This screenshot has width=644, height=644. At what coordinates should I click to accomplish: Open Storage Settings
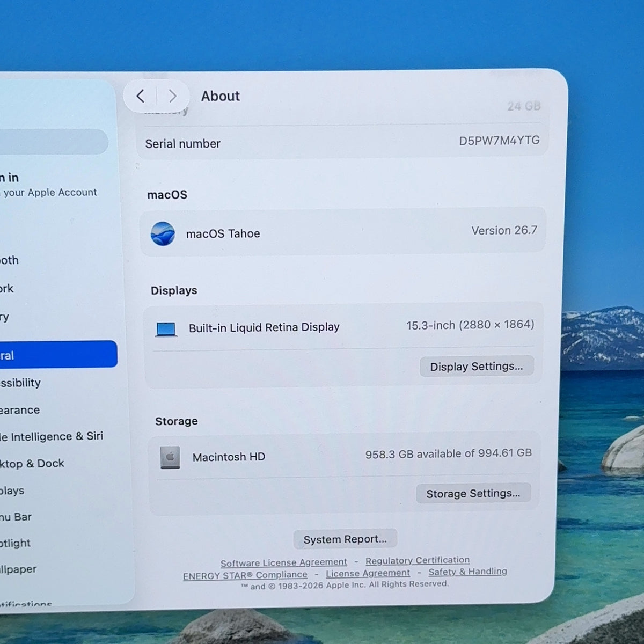coord(473,493)
